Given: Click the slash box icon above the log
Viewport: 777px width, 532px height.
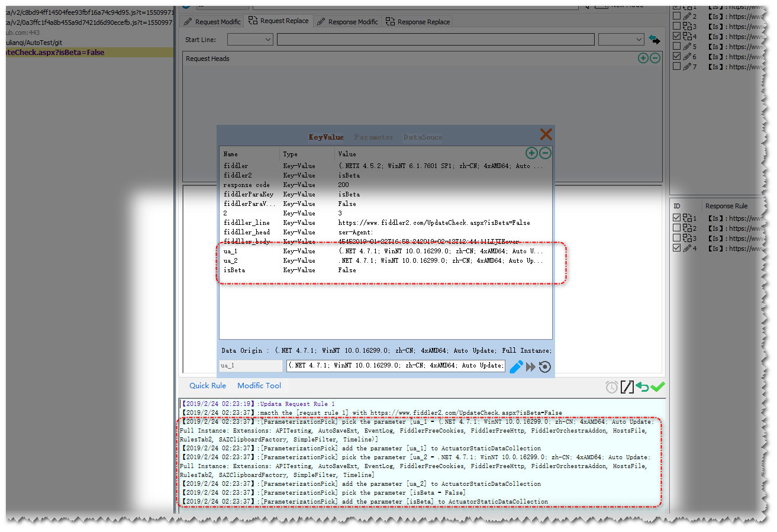Looking at the screenshot, I should pos(627,387).
